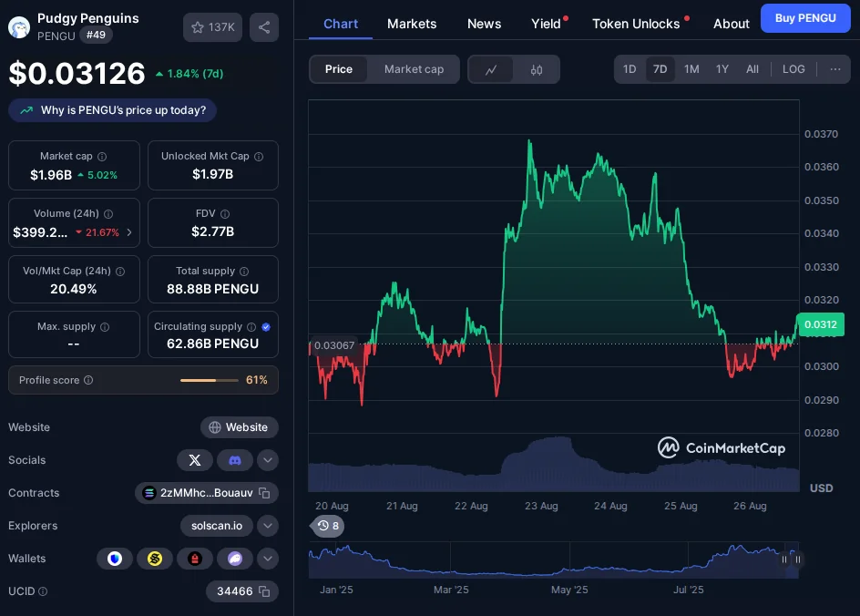
Task: Open the Yield tab
Action: point(547,24)
